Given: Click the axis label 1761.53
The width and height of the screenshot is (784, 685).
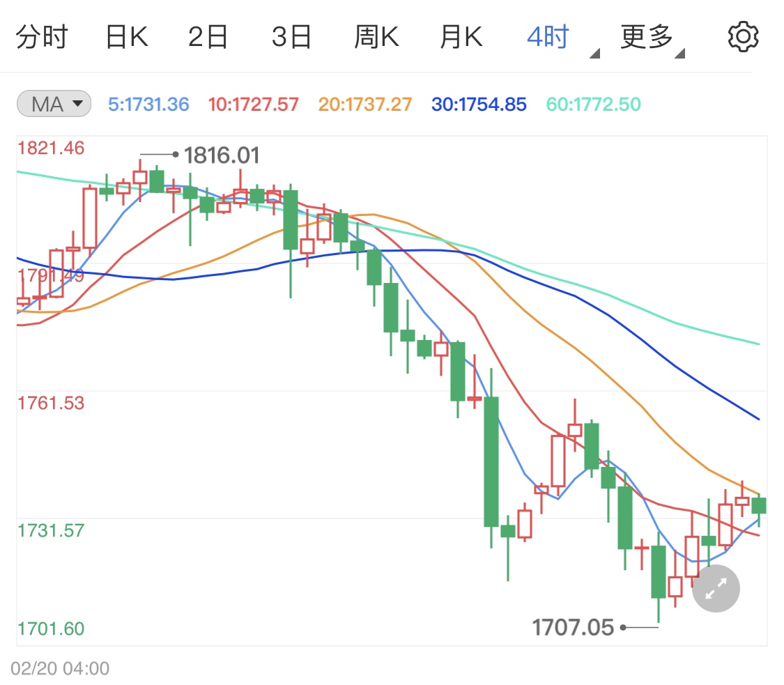Looking at the screenshot, I should pyautogui.click(x=51, y=403).
